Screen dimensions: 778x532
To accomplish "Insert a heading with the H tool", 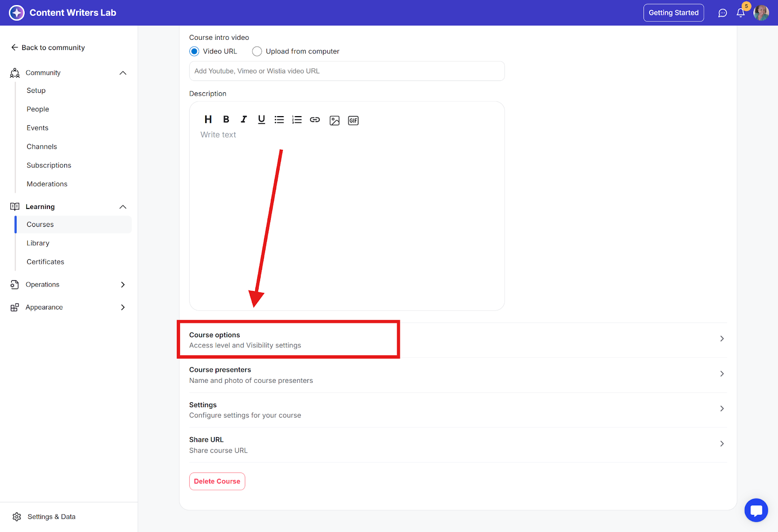I will (x=208, y=120).
